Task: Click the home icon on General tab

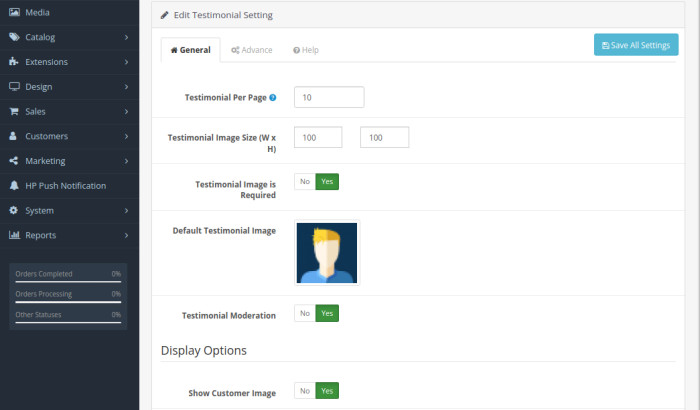Action: [174, 50]
